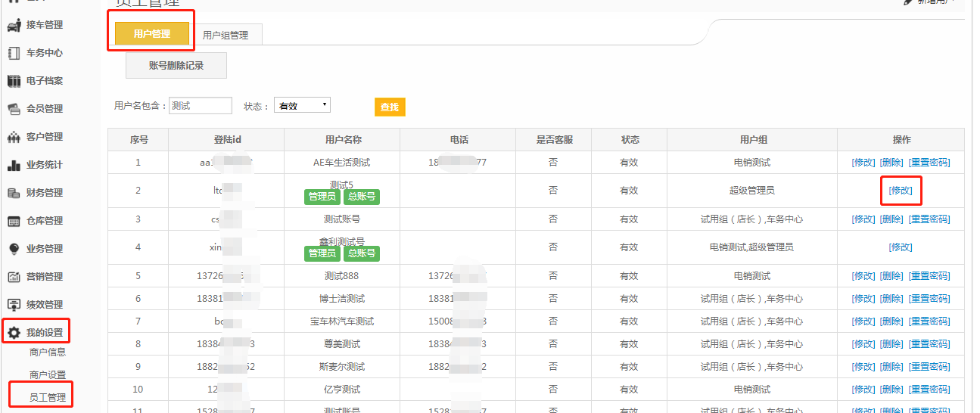Image resolution: width=980 pixels, height=413 pixels.
Task: Click 修改 for user 测试5
Action: [901, 191]
